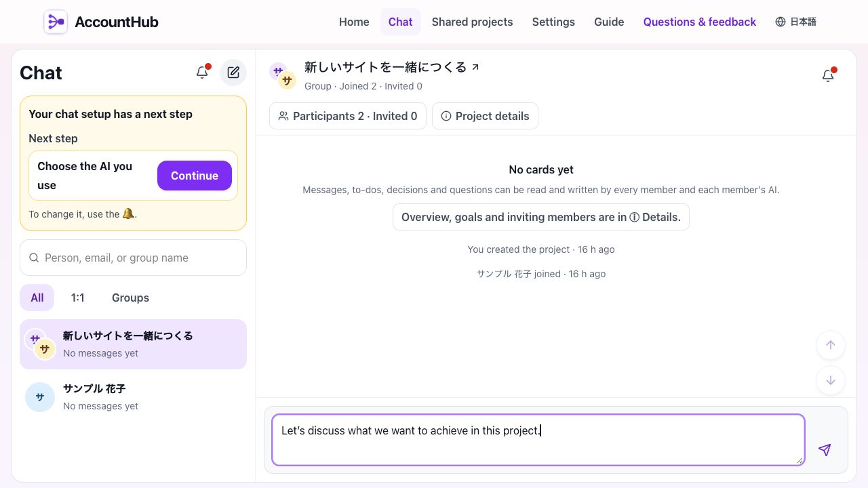
Task: Focus the person, email, or group search field
Action: 133,258
